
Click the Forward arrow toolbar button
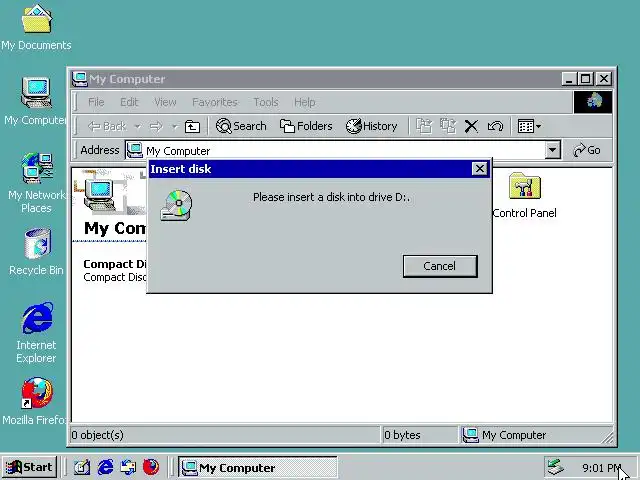tap(156, 127)
